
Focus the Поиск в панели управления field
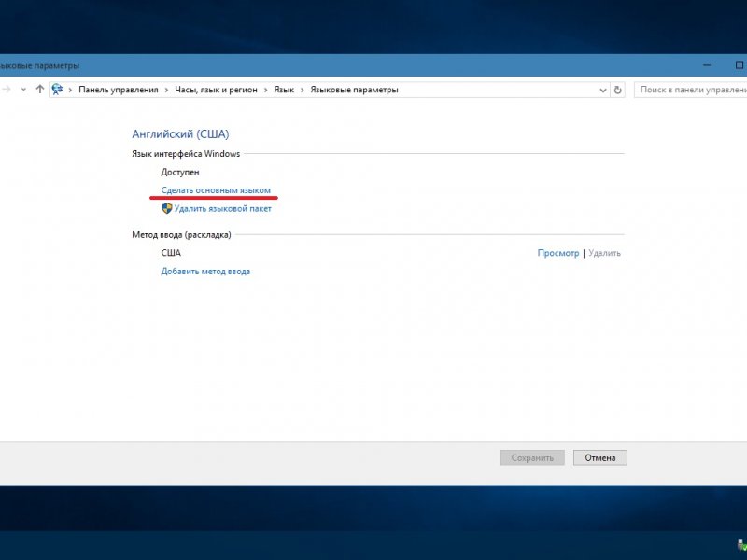pyautogui.click(x=690, y=90)
